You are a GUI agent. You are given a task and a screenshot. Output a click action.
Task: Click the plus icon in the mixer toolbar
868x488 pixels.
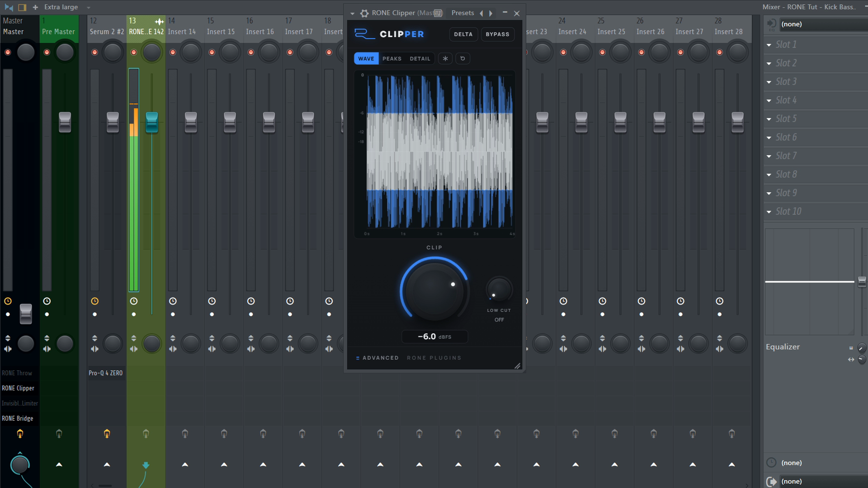35,7
